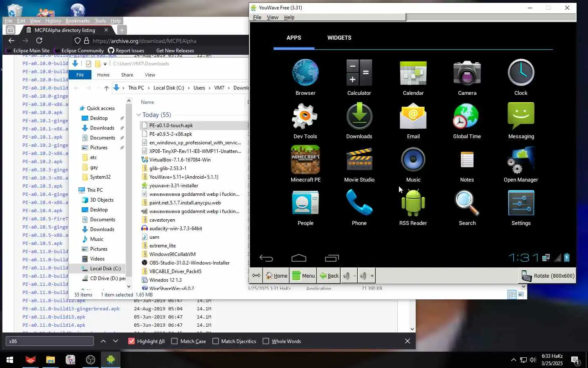This screenshot has width=588, height=368.
Task: Select PE-a0.9.5-2-x86.apk file in Explorer
Action: pos(170,134)
